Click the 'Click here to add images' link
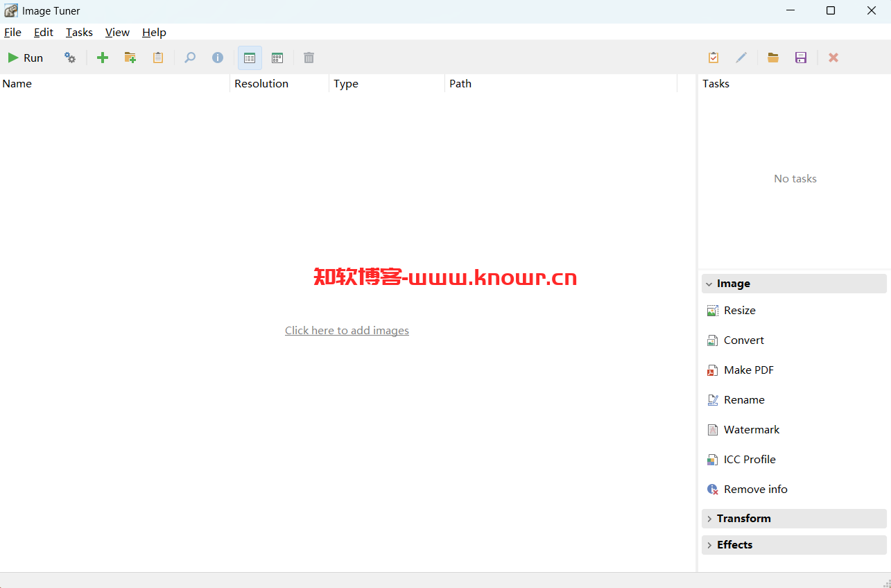891x588 pixels. pos(347,331)
